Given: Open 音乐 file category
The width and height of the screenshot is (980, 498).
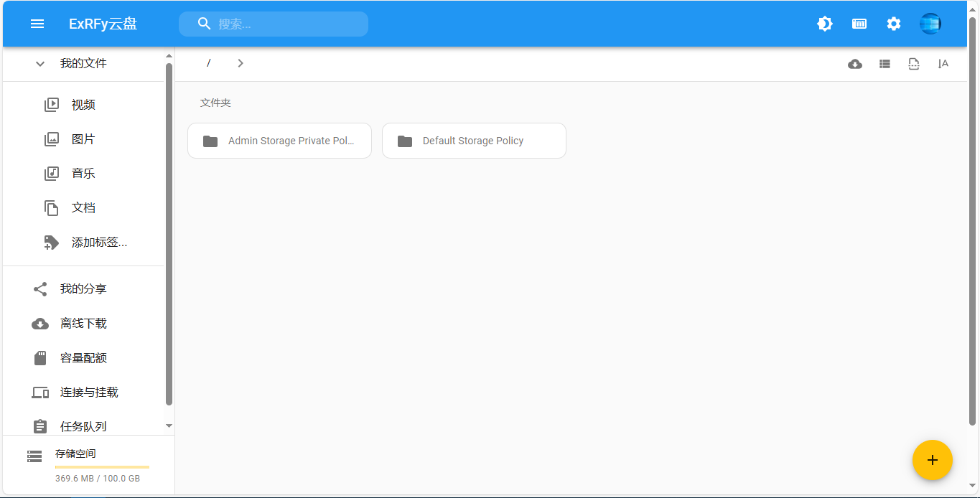Looking at the screenshot, I should click(83, 174).
